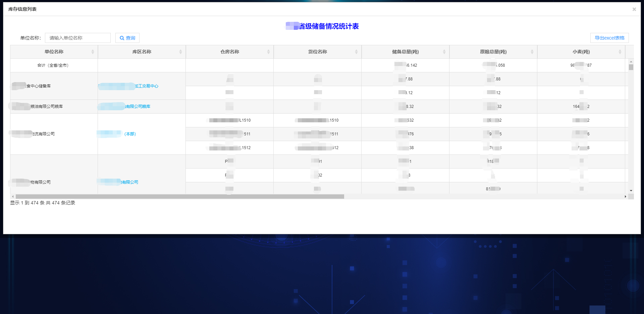Click the 储备总量(吨) header text
This screenshot has width=644, height=314.
point(406,52)
